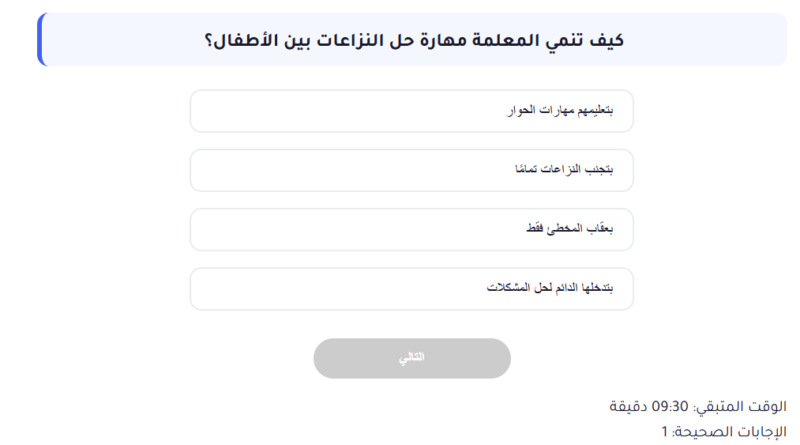Click the remaining time "الوقت المتبقي" label
This screenshot has height=445, width=800.
coord(741,408)
